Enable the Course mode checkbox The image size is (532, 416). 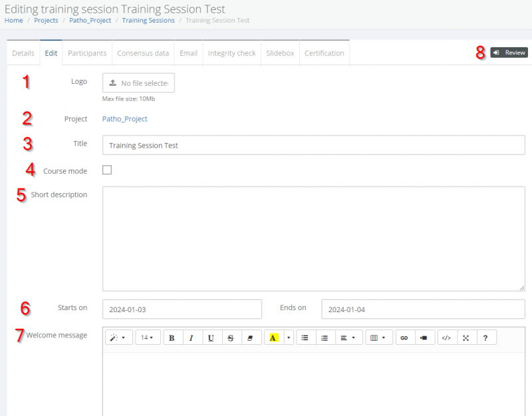point(107,170)
